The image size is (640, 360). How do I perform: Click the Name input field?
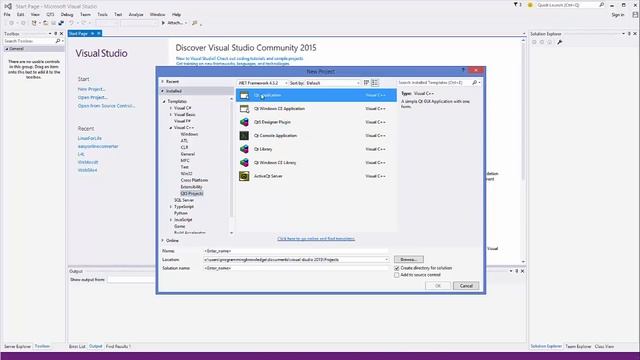(296, 251)
